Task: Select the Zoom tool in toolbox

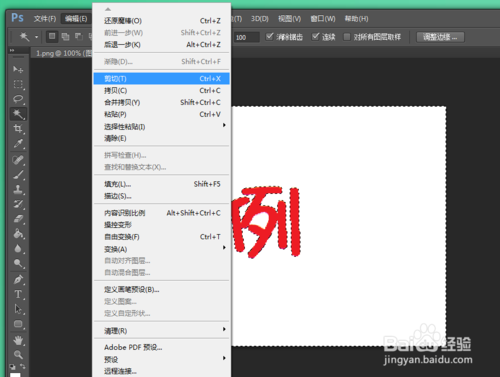Action: 18,355
